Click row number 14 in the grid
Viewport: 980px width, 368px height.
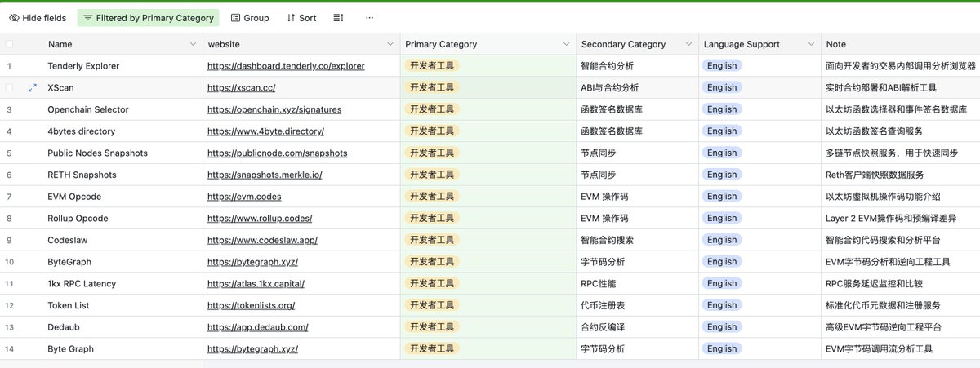(x=10, y=348)
